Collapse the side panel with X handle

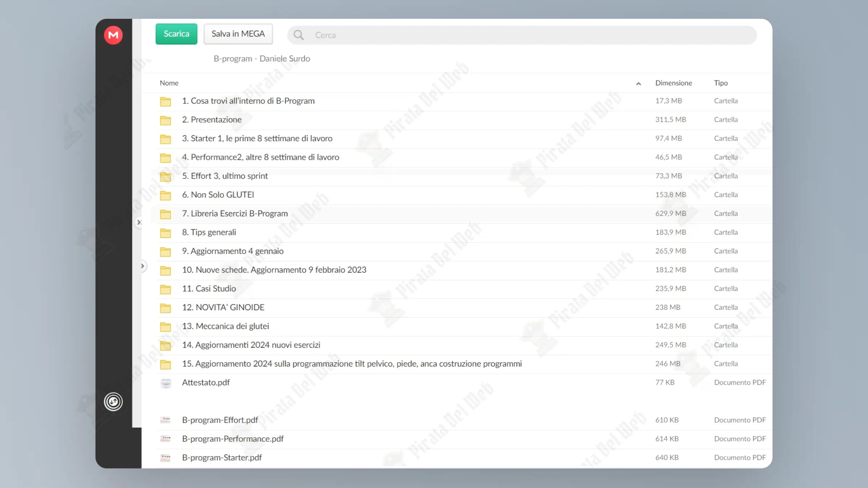click(x=139, y=222)
